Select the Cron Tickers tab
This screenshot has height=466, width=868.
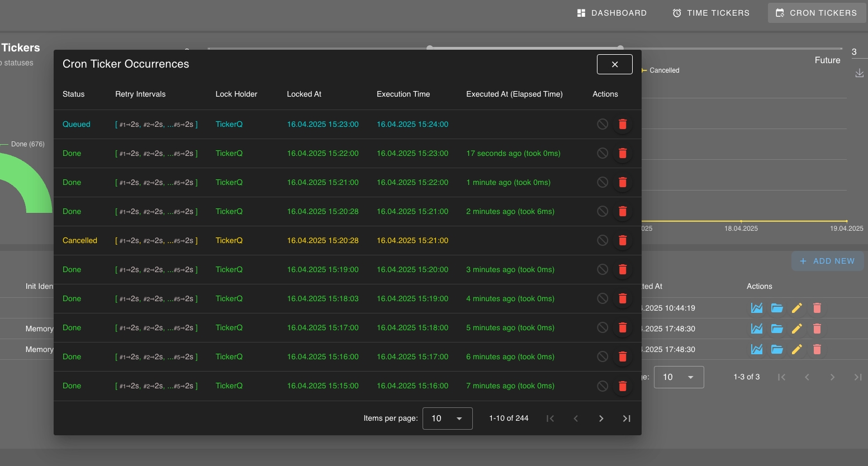[x=817, y=13]
